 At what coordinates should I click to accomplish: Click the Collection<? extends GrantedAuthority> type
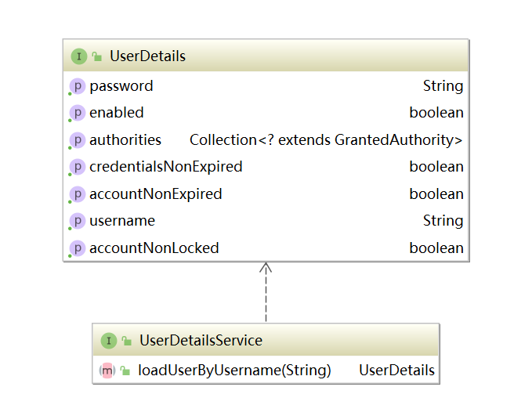[x=326, y=140]
